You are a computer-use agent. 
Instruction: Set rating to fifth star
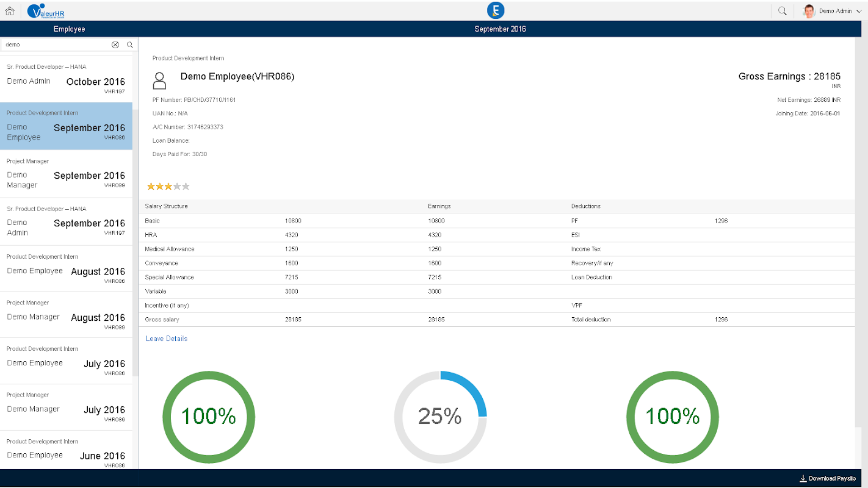[x=186, y=187]
